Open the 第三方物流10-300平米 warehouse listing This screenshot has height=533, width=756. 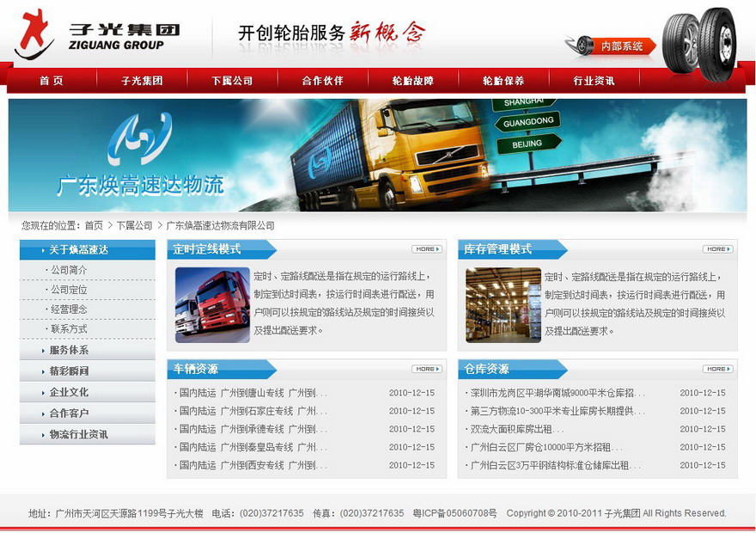click(557, 411)
